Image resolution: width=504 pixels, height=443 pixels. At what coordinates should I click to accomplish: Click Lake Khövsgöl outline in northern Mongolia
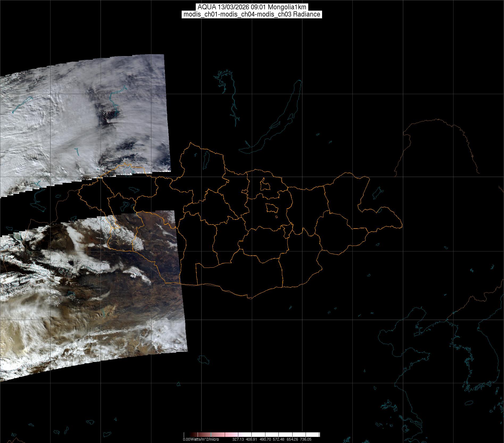click(206, 159)
